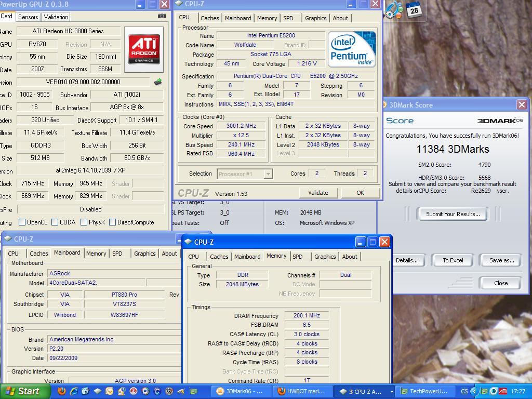The image size is (532, 399).
Task: Select Graphics tab in the Mainboard CPU-Z window
Action: point(144,254)
